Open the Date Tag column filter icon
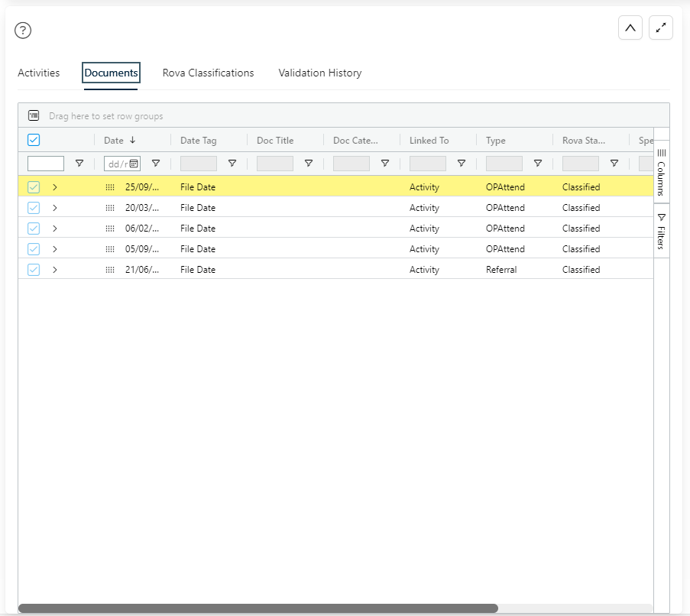The height and width of the screenshot is (616, 690). click(x=232, y=164)
